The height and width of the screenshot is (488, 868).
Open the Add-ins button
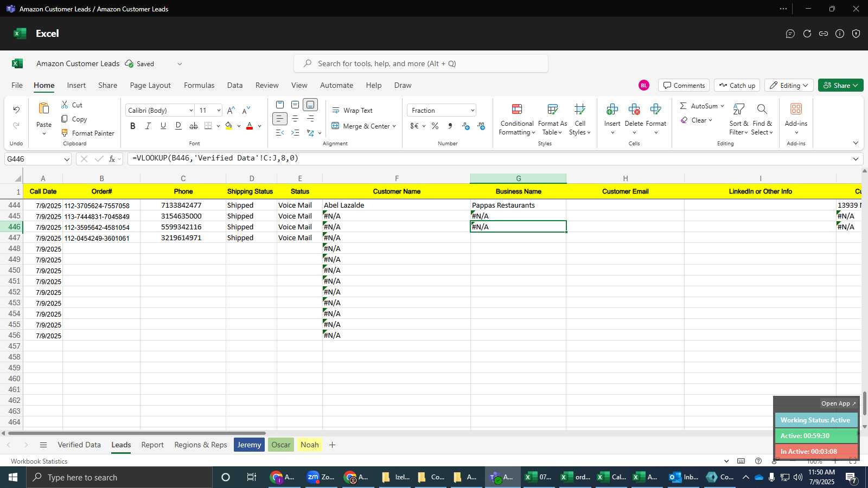pyautogui.click(x=796, y=118)
